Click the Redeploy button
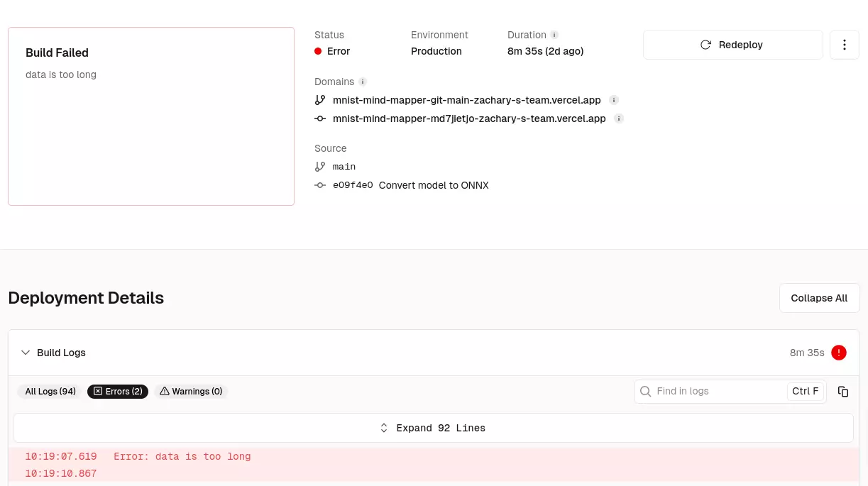This screenshot has height=486, width=868. tap(732, 45)
